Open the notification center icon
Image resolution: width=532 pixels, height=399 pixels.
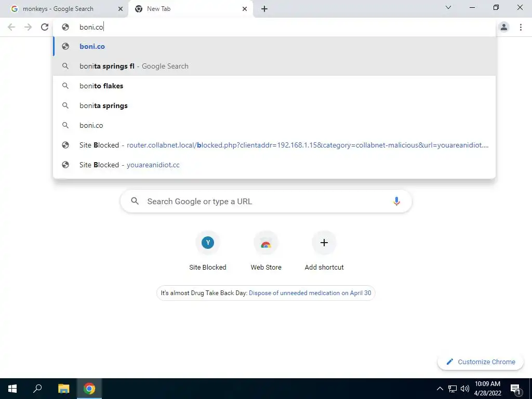pyautogui.click(x=516, y=389)
